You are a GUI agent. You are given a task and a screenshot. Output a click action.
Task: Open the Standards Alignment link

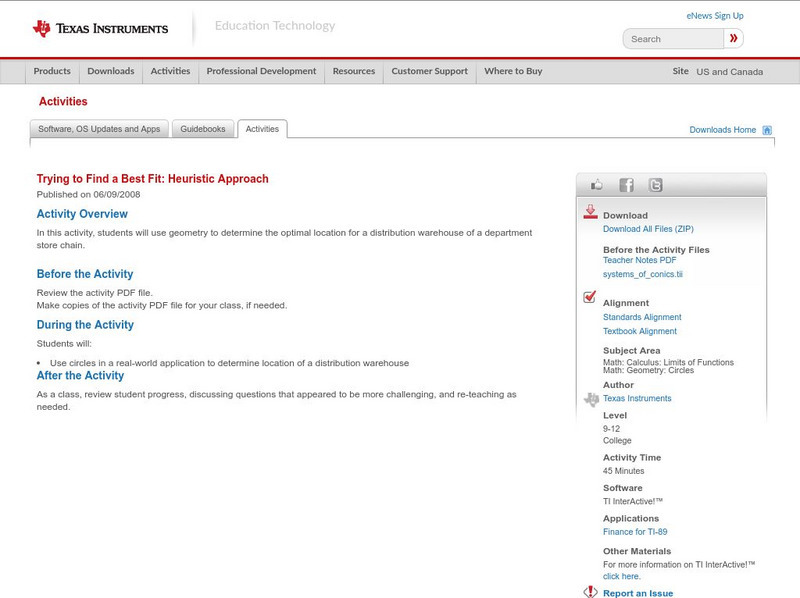641,317
